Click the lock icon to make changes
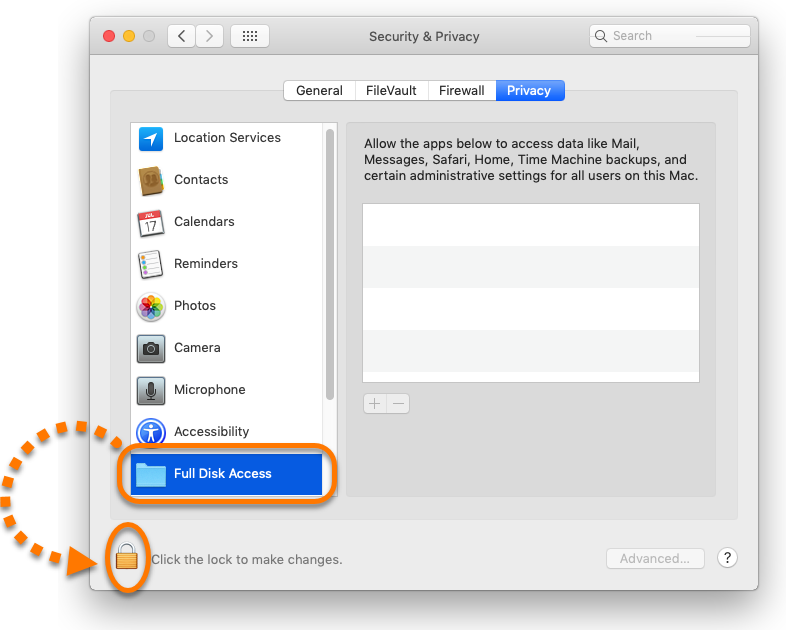The width and height of the screenshot is (786, 630). click(x=126, y=556)
